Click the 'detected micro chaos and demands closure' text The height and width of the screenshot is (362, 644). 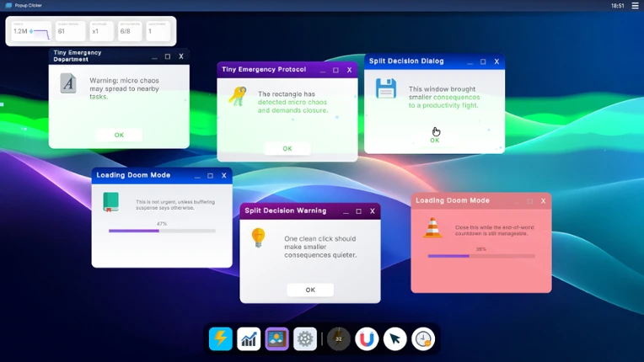[x=292, y=106]
